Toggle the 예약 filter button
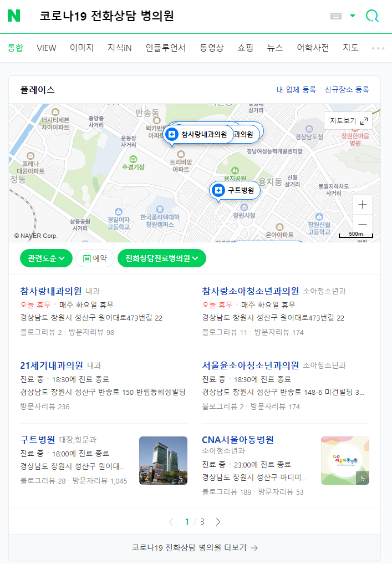This screenshot has width=392, height=564. pyautogui.click(x=95, y=258)
